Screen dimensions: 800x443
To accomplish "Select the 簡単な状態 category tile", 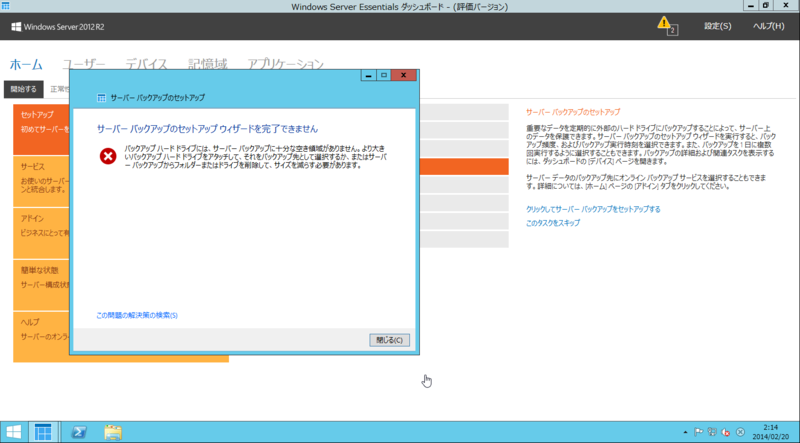I will [x=41, y=285].
